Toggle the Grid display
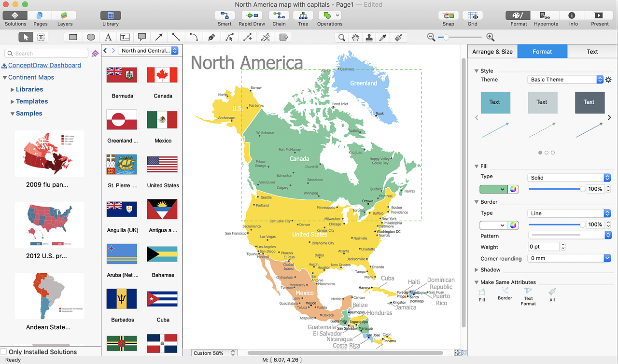 pyautogui.click(x=472, y=15)
